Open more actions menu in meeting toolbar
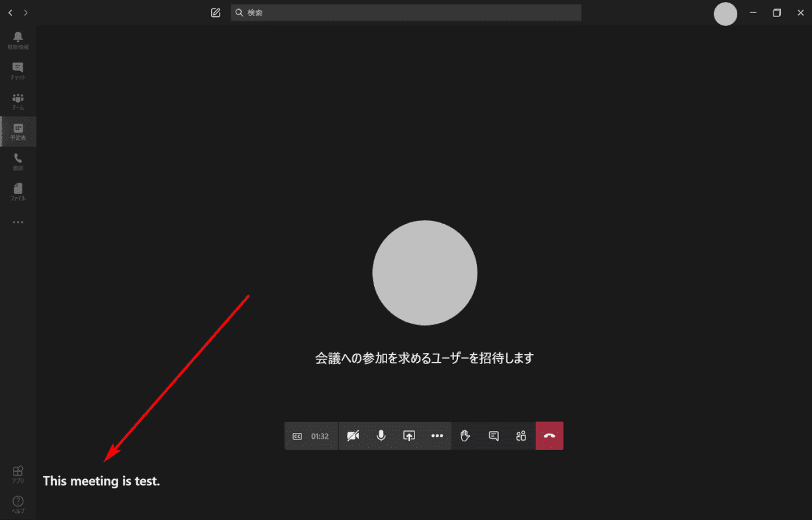 pos(437,435)
